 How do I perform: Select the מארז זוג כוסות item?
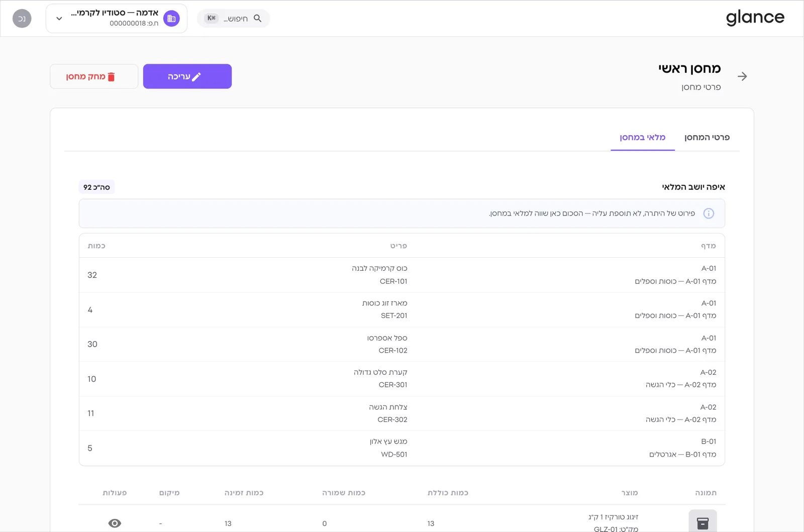point(384,303)
